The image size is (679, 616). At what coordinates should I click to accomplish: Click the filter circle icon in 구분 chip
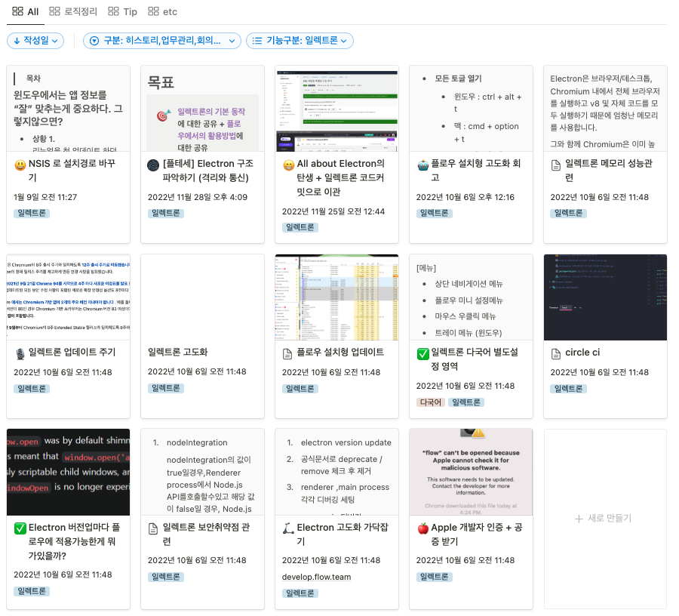pyautogui.click(x=94, y=41)
